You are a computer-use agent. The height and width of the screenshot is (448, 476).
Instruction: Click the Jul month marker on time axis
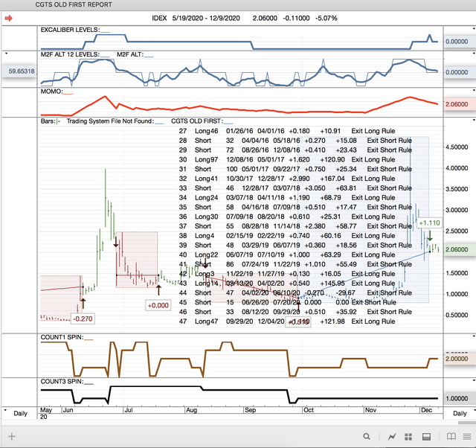[x=129, y=410]
